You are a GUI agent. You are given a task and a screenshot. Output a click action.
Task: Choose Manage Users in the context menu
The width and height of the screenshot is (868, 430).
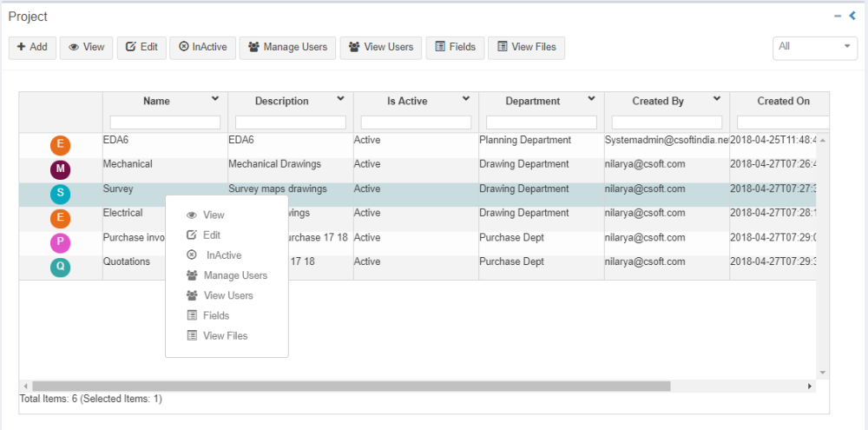[234, 275]
